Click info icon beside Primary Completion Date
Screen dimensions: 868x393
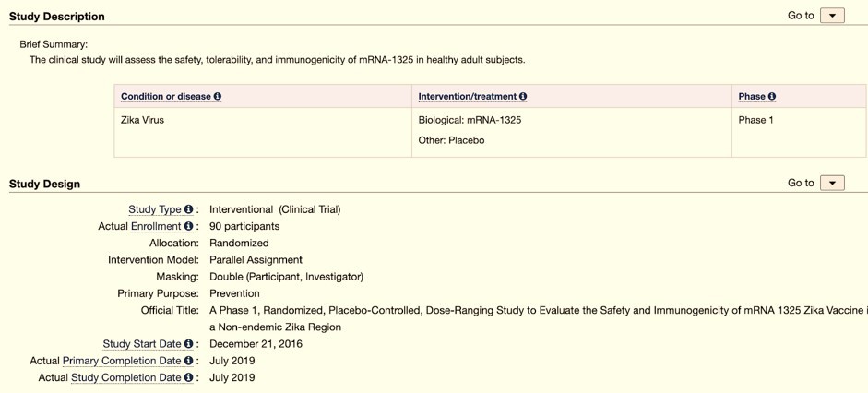pyautogui.click(x=189, y=361)
